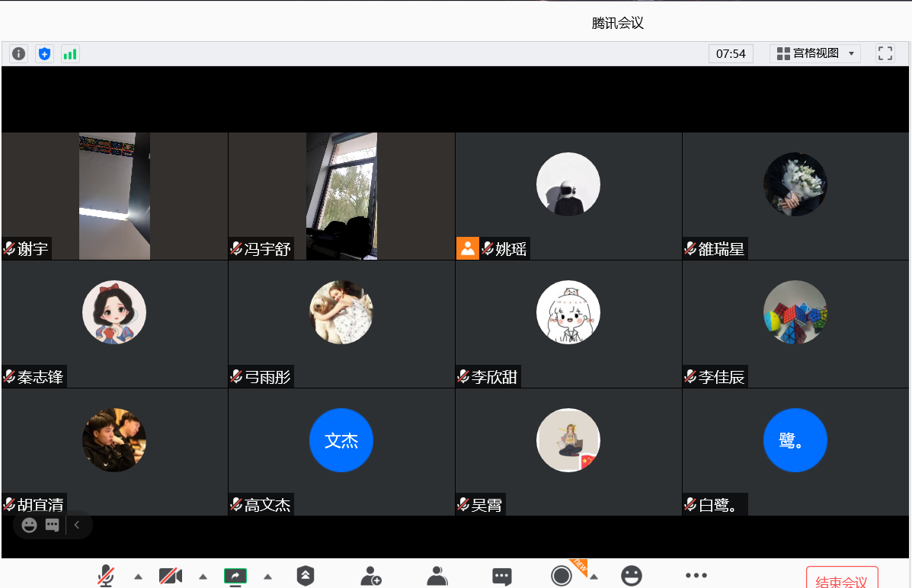
Task: Open the chat panel
Action: coord(501,577)
